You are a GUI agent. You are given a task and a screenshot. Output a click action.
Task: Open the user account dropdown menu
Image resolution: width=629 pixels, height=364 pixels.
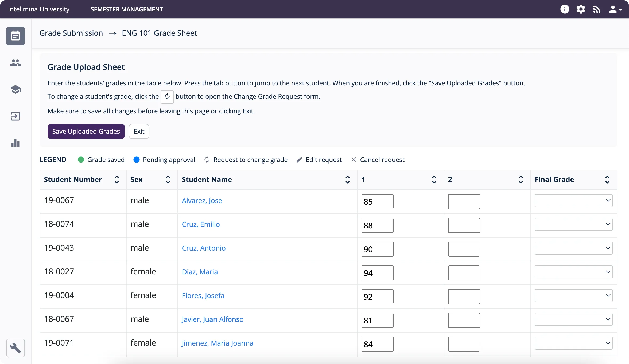click(x=615, y=9)
